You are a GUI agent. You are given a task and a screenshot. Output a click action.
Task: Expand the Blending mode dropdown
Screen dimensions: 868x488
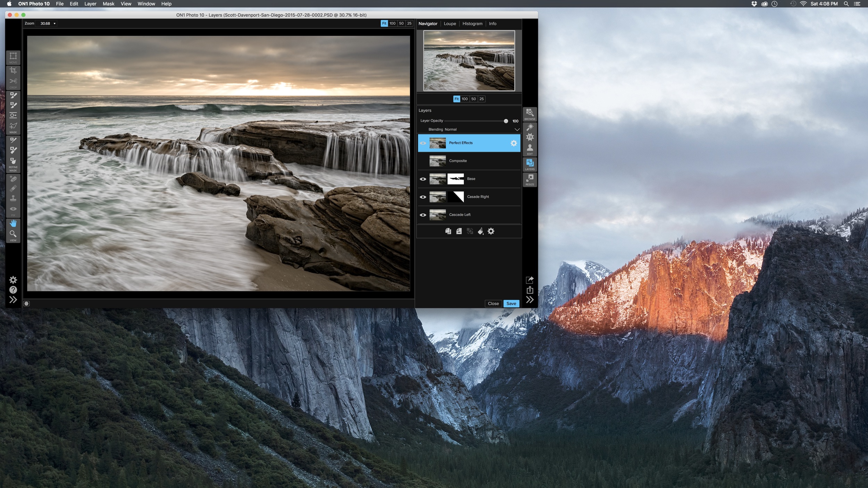pos(517,129)
